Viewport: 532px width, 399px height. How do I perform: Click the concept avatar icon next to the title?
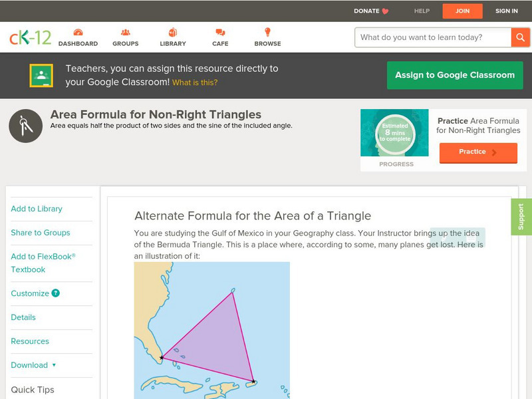tap(25, 124)
